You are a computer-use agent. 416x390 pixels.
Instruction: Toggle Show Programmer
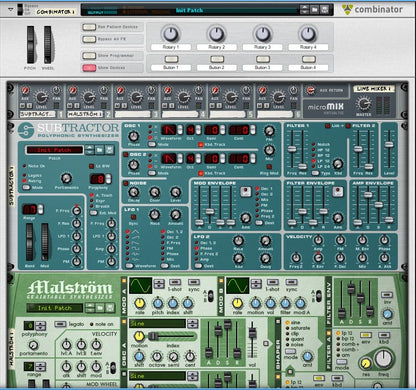[x=89, y=56]
